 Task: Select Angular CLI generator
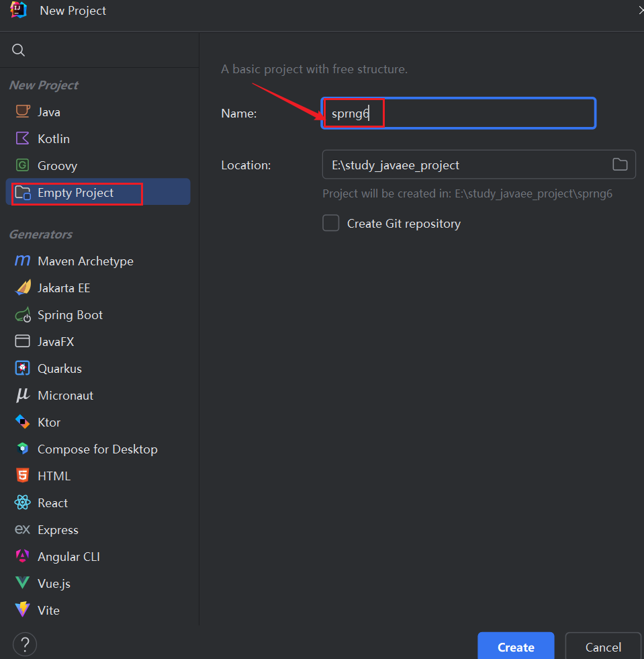tap(98, 556)
